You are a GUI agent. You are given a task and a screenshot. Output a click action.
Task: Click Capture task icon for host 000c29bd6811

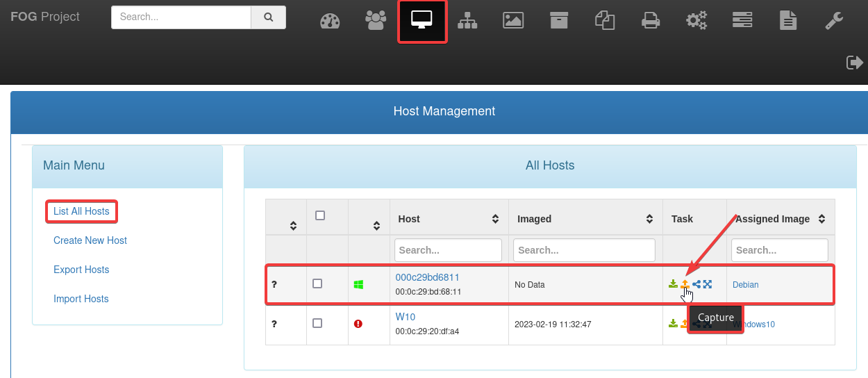685,284
